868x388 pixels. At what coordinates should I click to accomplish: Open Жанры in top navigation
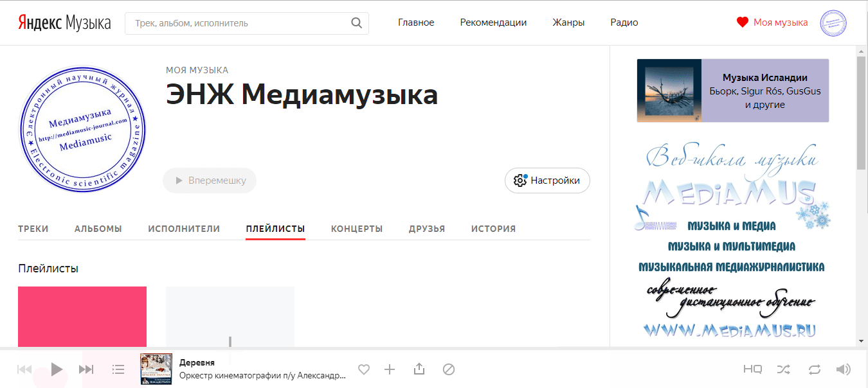point(568,22)
